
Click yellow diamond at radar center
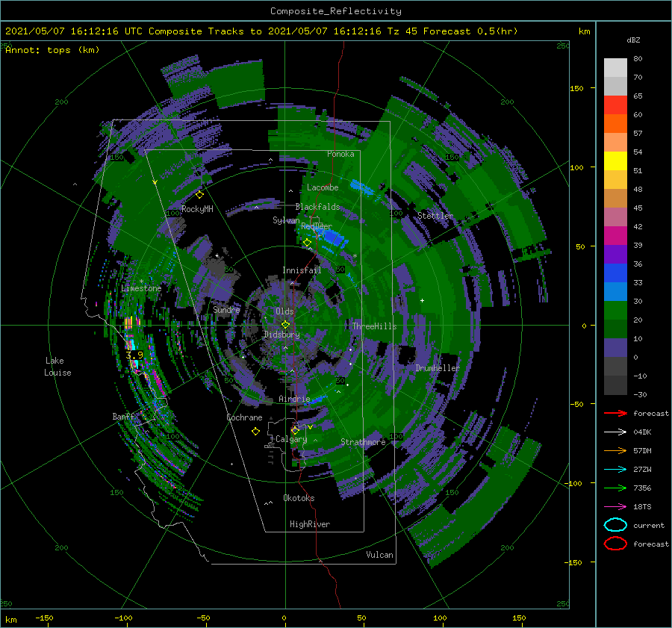point(285,325)
